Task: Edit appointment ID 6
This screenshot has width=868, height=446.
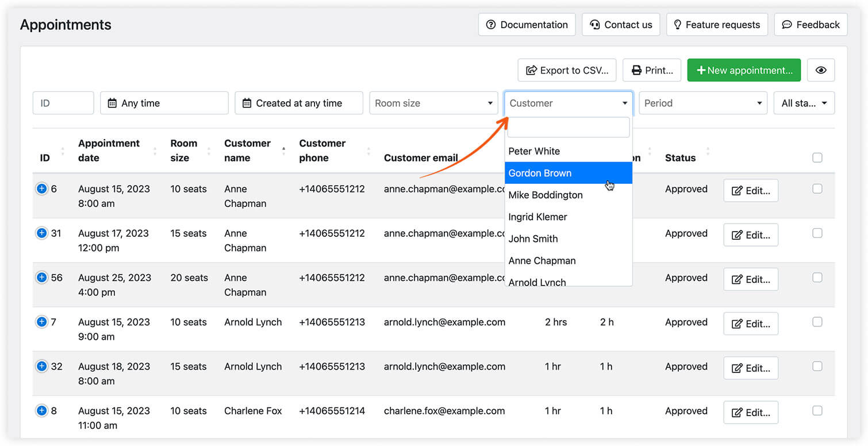Action: (x=751, y=191)
